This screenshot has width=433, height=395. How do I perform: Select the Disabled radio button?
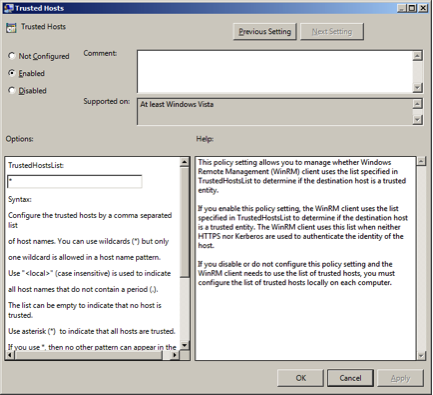[12, 90]
